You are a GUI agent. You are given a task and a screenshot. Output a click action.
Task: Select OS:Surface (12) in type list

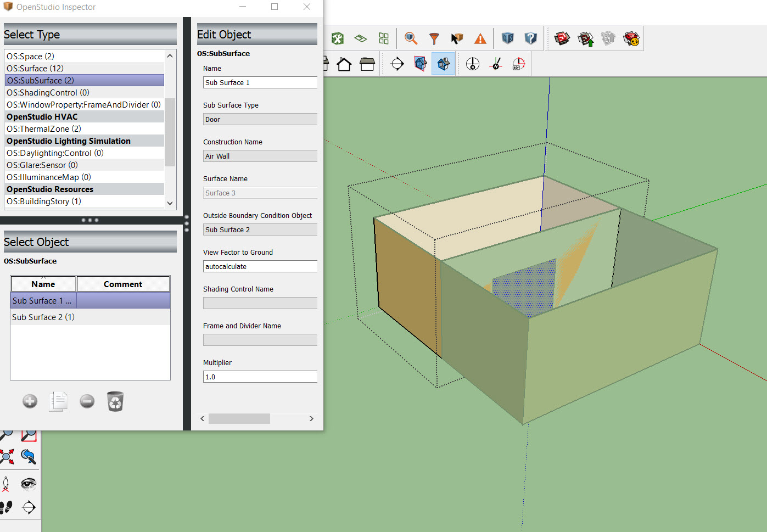(85, 68)
